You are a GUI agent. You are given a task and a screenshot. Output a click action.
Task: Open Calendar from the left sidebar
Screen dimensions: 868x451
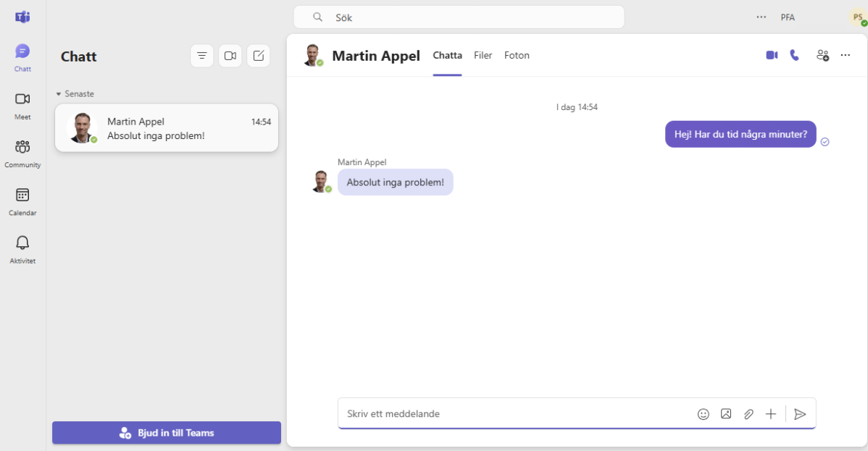click(22, 201)
